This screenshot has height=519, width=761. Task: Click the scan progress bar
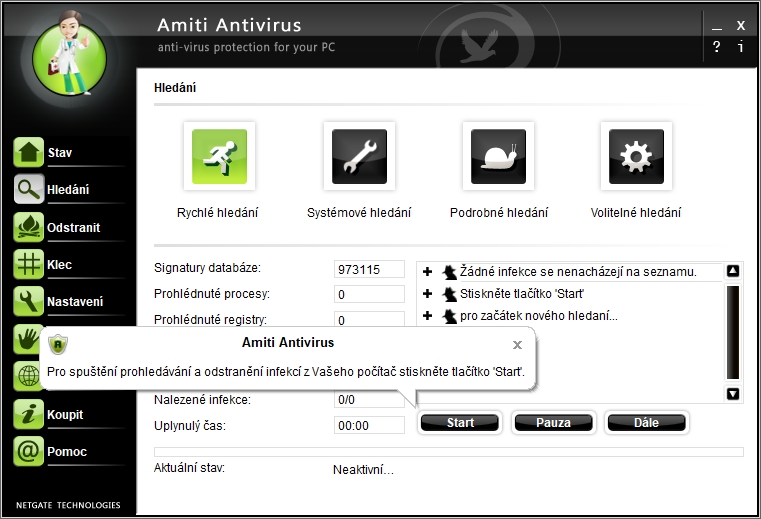coord(448,452)
